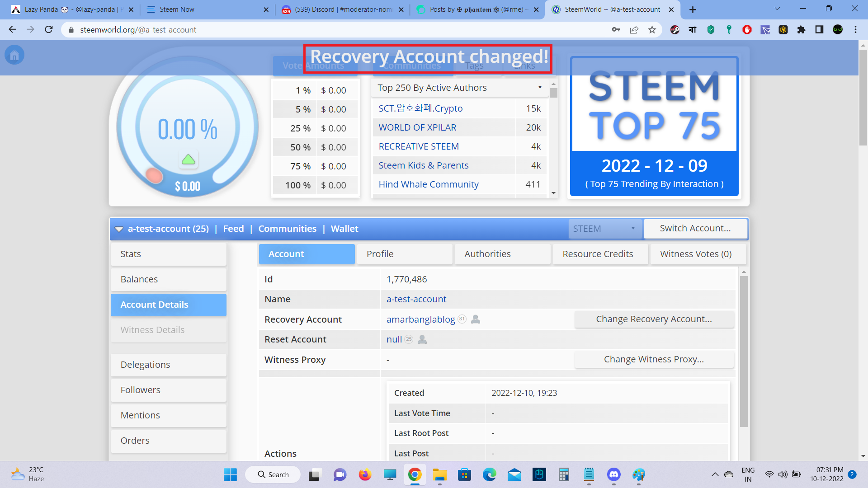
Task: Bookmark this page with star icon
Action: [x=652, y=30]
